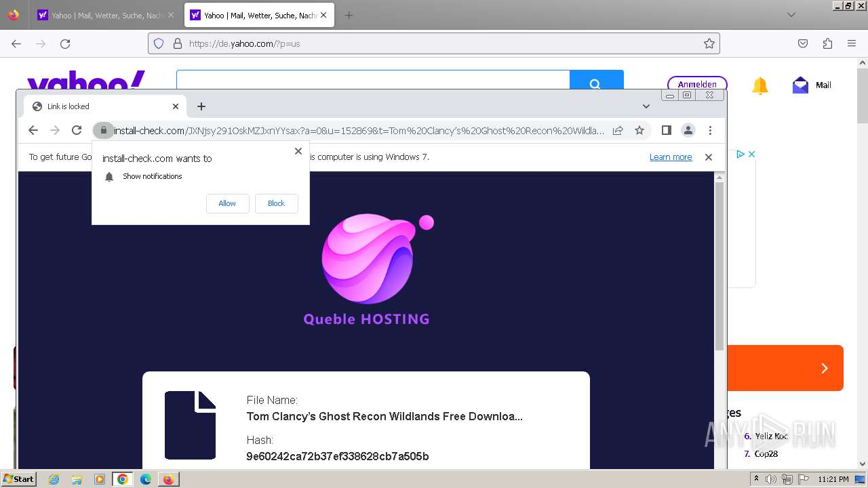868x488 pixels.
Task: Open the Learn more link in infobar
Action: pyautogui.click(x=671, y=157)
